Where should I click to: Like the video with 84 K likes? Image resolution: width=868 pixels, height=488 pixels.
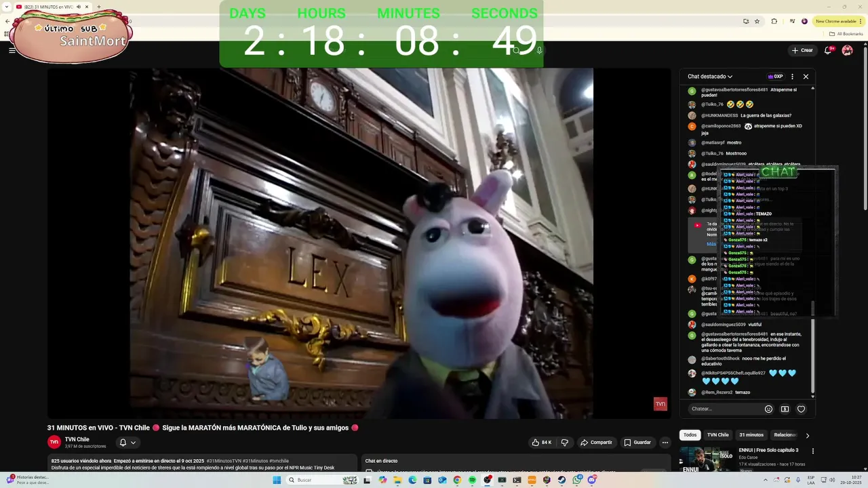click(542, 443)
